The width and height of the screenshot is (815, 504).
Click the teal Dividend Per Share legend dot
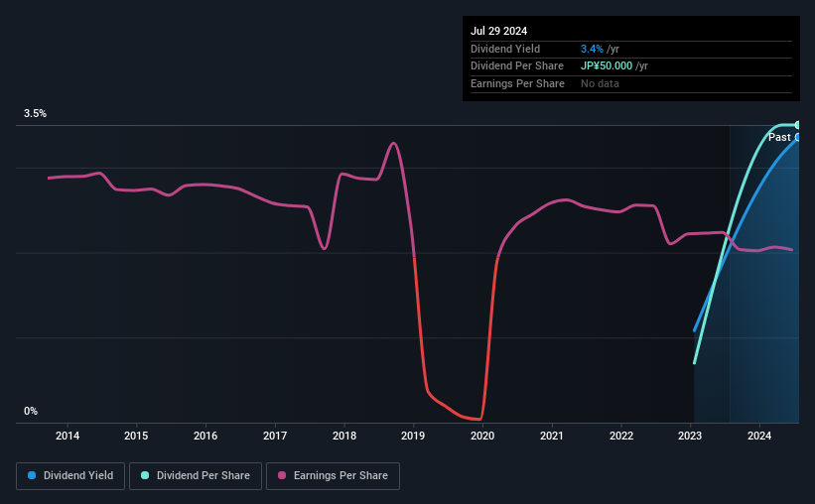point(145,475)
